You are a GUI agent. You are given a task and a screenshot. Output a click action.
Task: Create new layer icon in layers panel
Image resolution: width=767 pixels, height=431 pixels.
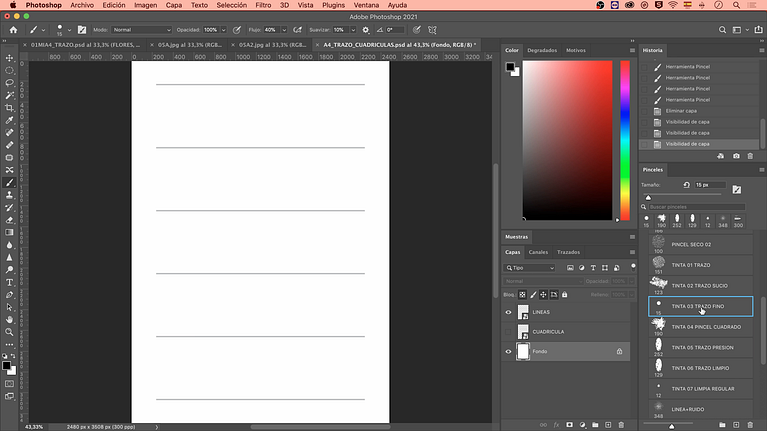[x=608, y=425]
